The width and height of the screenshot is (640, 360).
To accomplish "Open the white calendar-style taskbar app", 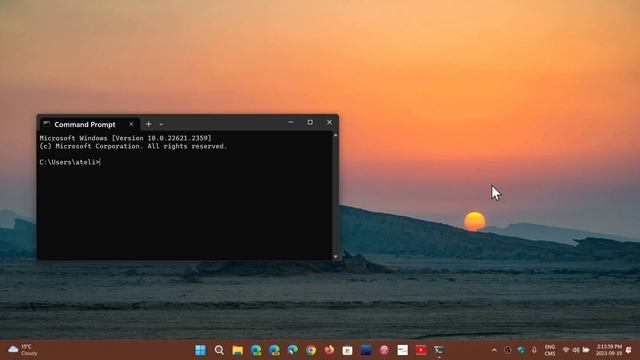I will coord(347,350).
